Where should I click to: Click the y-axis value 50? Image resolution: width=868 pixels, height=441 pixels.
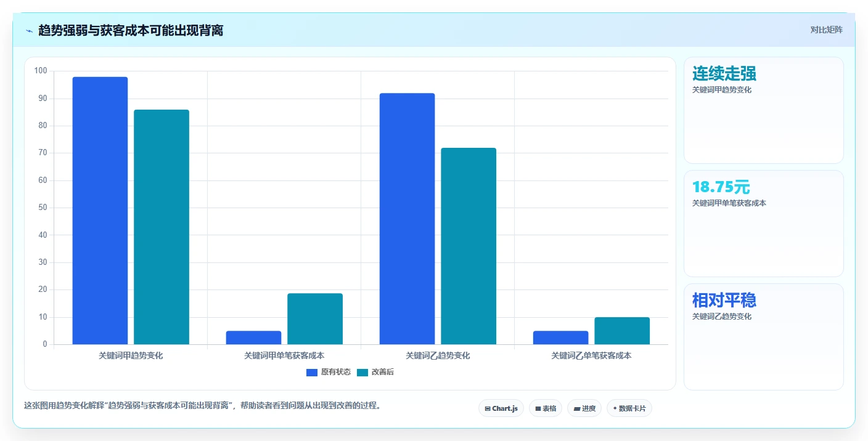(43, 208)
